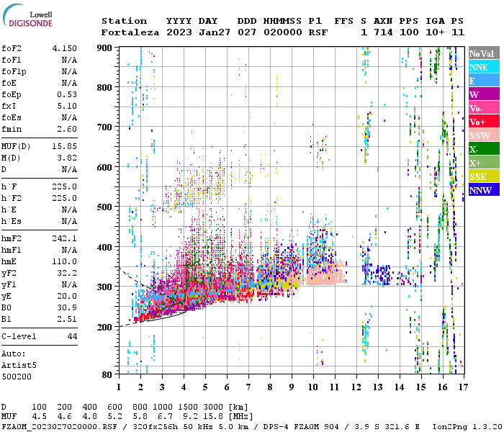Select the Vo+ red legend entry
504x432 pixels.
[x=482, y=122]
